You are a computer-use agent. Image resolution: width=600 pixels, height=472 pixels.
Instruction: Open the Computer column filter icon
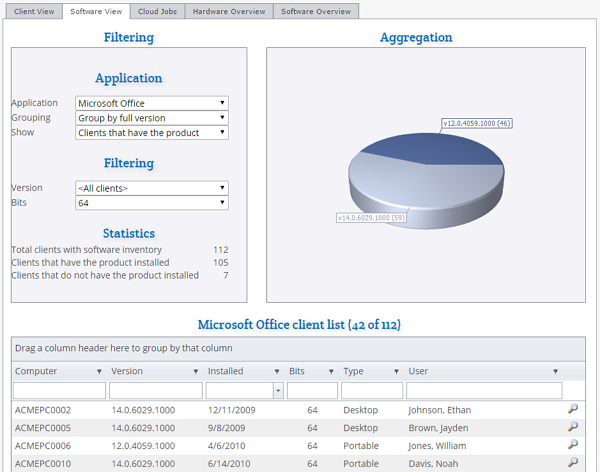tap(99, 371)
